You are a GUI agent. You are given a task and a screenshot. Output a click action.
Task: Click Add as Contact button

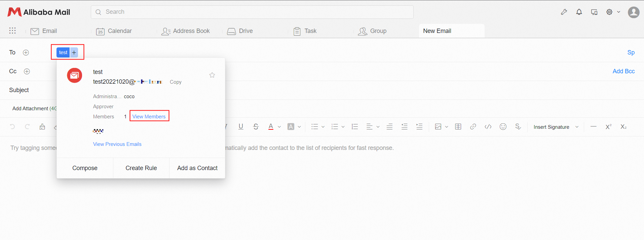[197, 168]
